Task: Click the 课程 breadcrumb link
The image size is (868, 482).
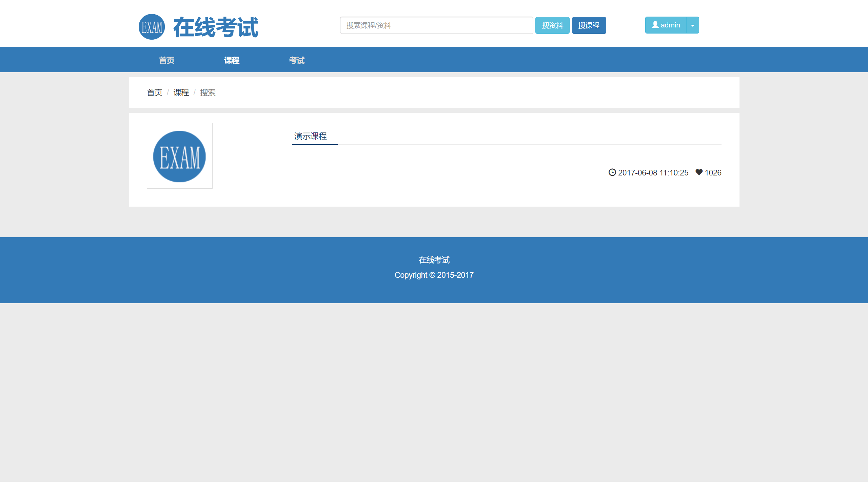Action: tap(181, 92)
